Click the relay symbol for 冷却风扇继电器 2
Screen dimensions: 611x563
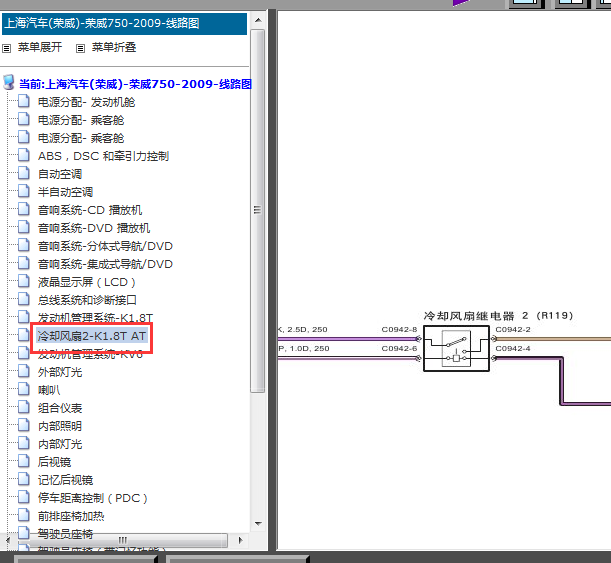(x=456, y=348)
